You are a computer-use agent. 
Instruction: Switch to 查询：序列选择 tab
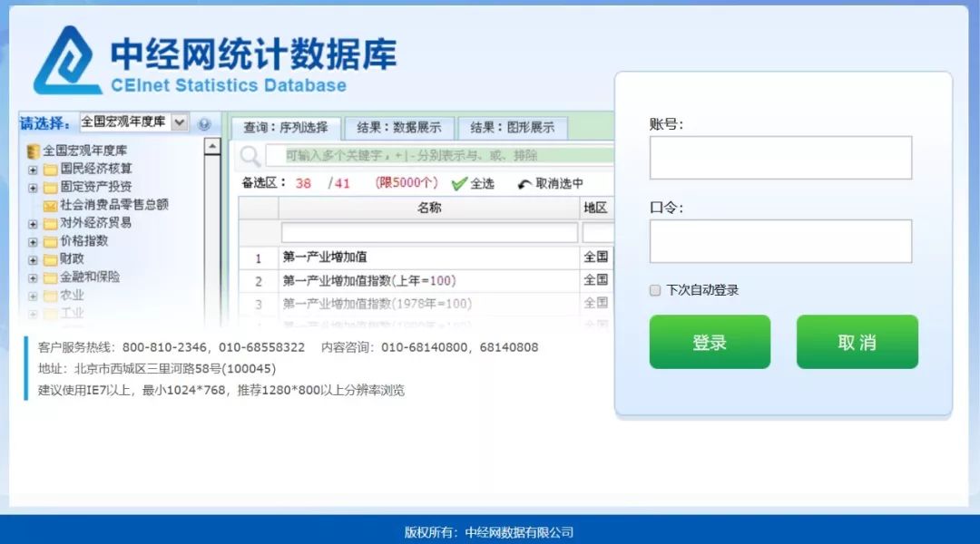286,128
